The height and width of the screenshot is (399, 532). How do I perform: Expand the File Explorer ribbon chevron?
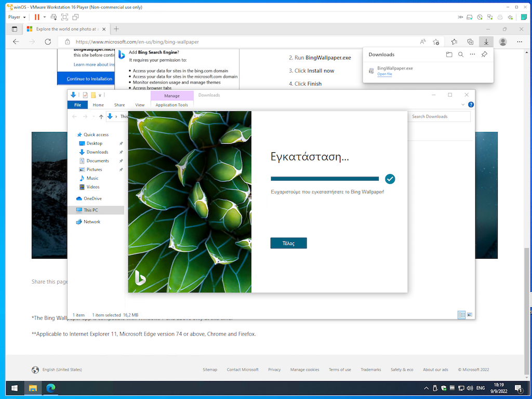pos(463,104)
